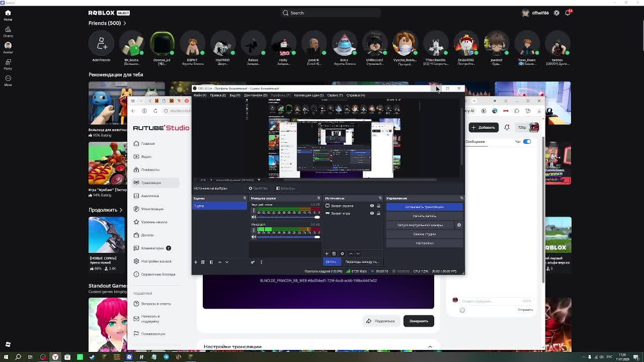Move scene up in the Scenes panel
The width and height of the screenshot is (644, 362).
pyautogui.click(x=219, y=262)
